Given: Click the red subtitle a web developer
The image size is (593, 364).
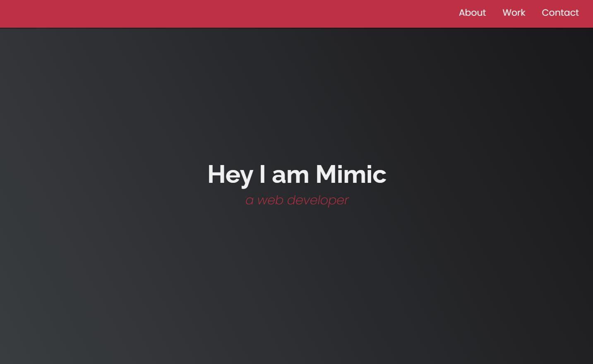Looking at the screenshot, I should click(x=297, y=200).
